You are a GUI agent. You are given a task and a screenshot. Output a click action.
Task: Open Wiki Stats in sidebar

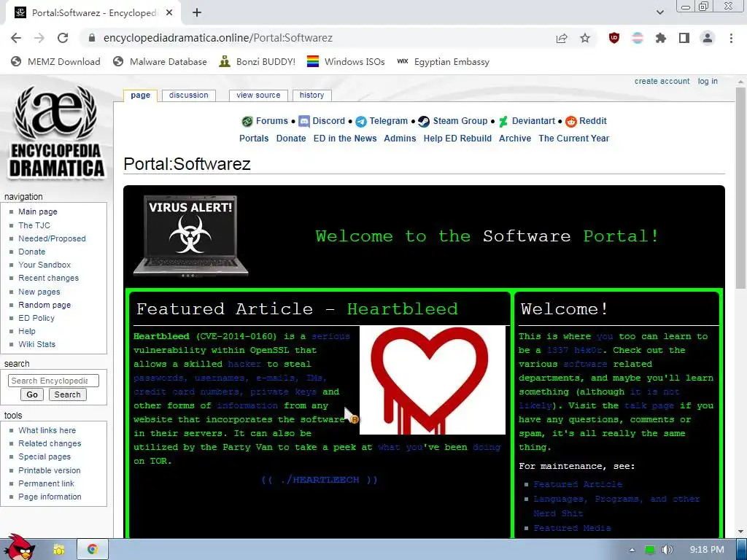point(36,344)
